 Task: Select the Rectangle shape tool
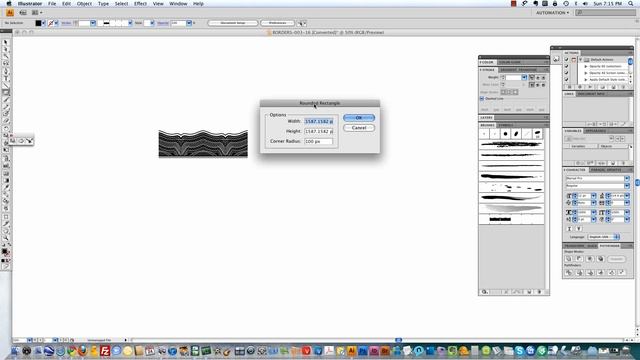click(x=6, y=92)
